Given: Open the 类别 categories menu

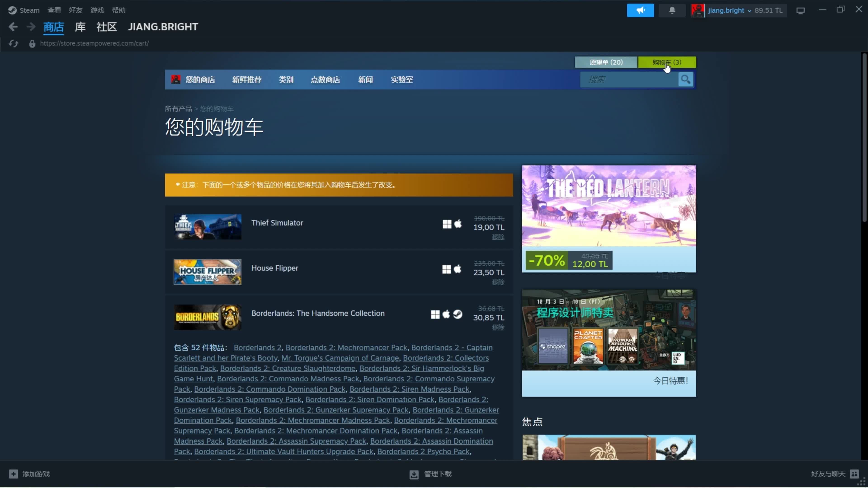Looking at the screenshot, I should pyautogui.click(x=286, y=80).
